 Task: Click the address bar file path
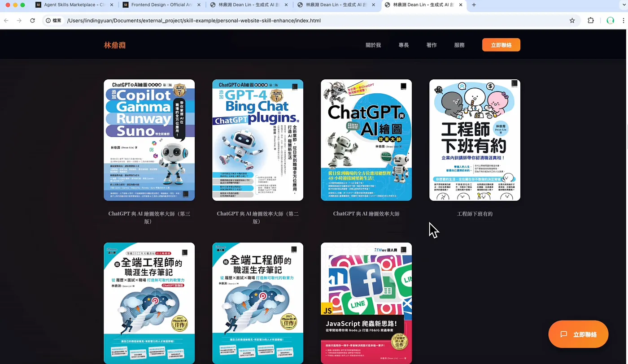point(194,21)
